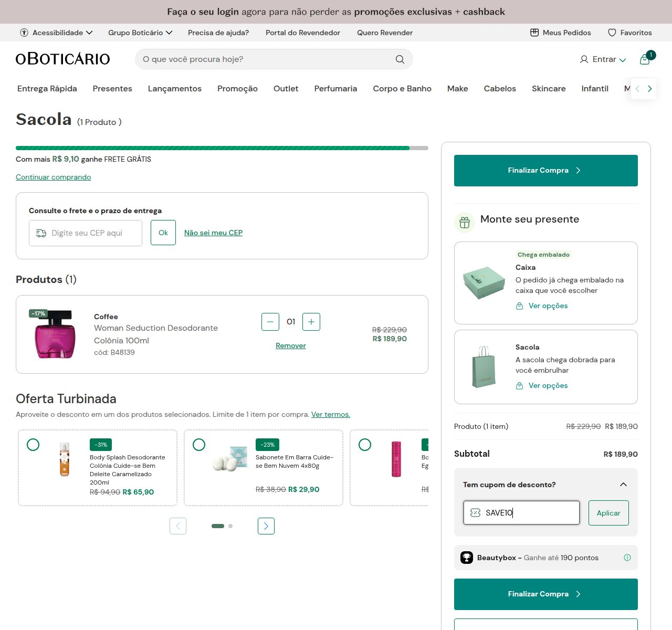Open the Infantil menu
This screenshot has width=672, height=630.
(595, 89)
